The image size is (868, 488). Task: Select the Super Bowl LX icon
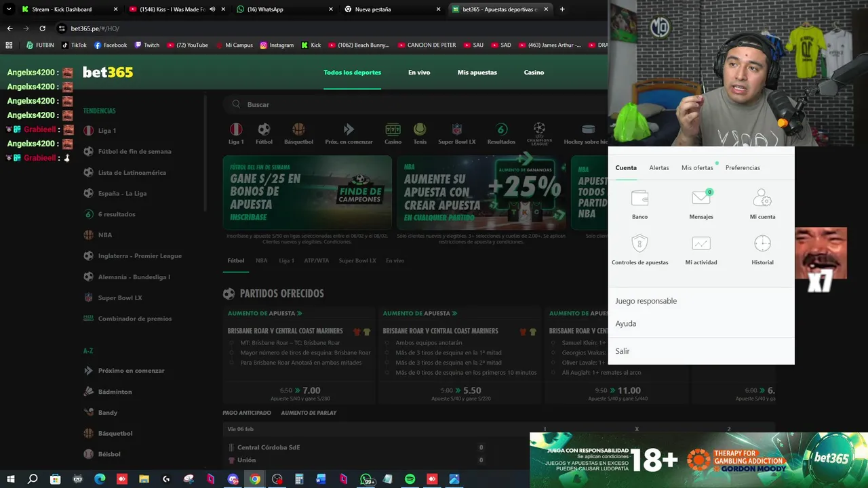[x=457, y=129]
